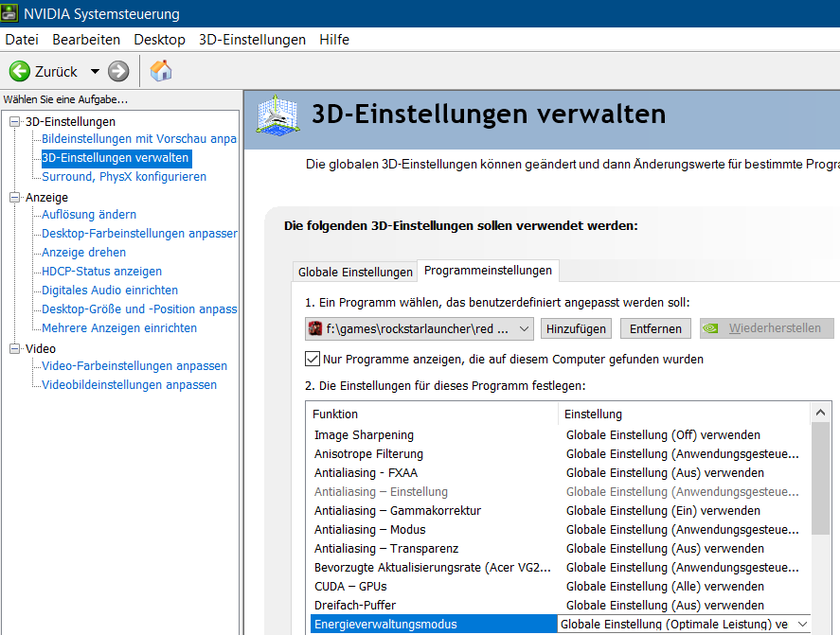Open the Hilfe menu

(x=334, y=40)
